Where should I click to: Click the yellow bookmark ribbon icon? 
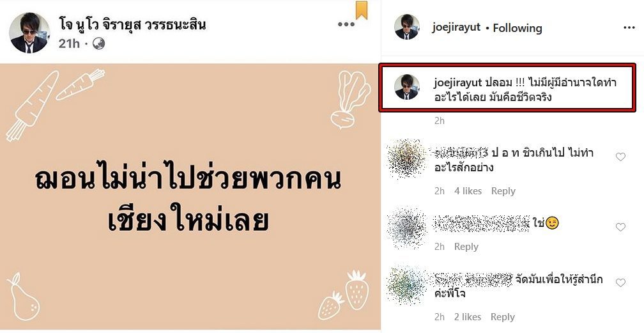(362, 10)
